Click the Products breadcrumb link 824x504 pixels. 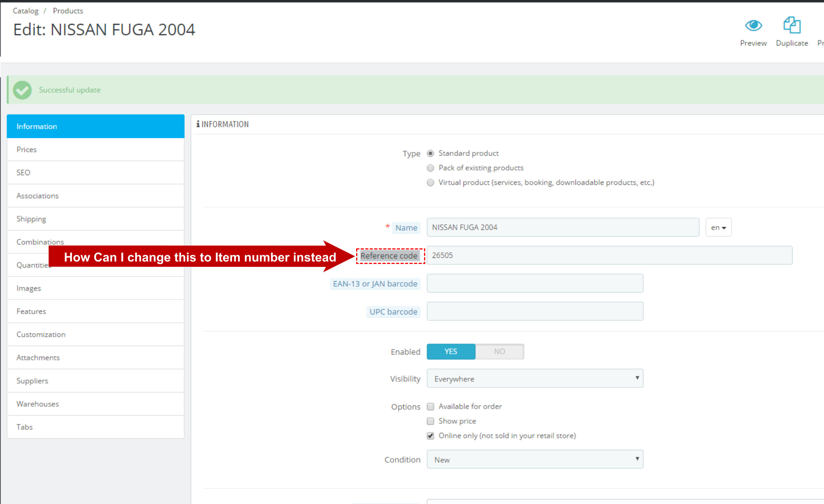[68, 11]
